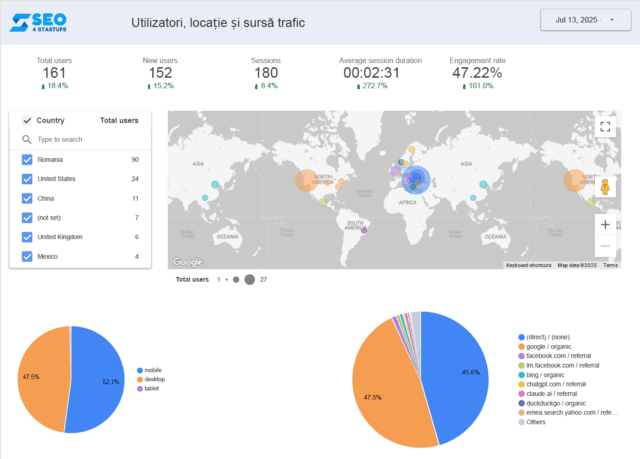The image size is (640, 459).
Task: Open the Jul 13, 2025 date range dropdown
Action: (x=583, y=20)
